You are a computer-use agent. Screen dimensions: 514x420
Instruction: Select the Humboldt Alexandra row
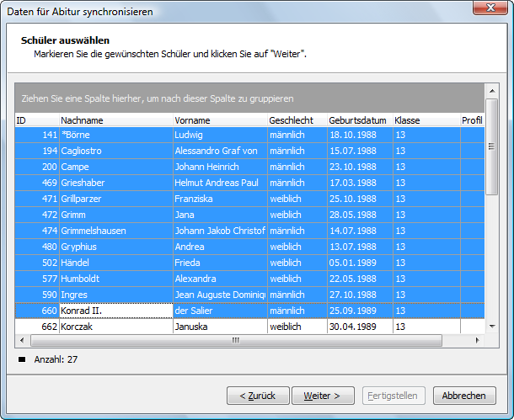click(249, 279)
